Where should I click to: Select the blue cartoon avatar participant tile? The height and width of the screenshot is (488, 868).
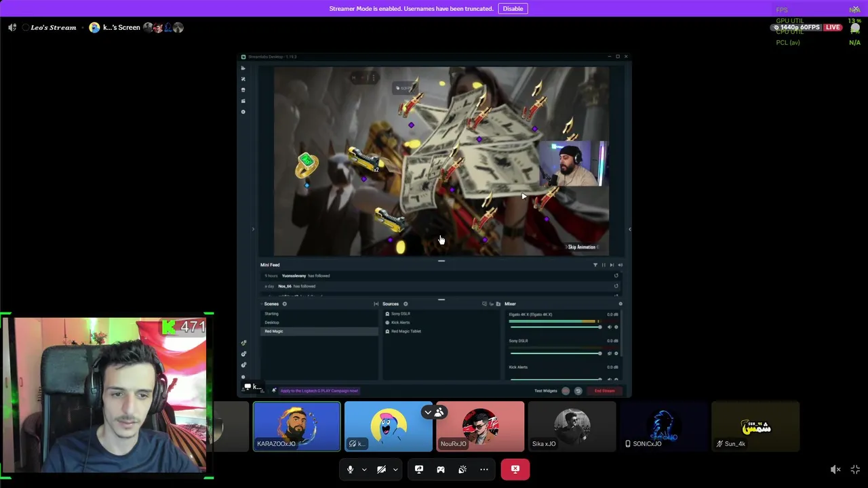[388, 426]
